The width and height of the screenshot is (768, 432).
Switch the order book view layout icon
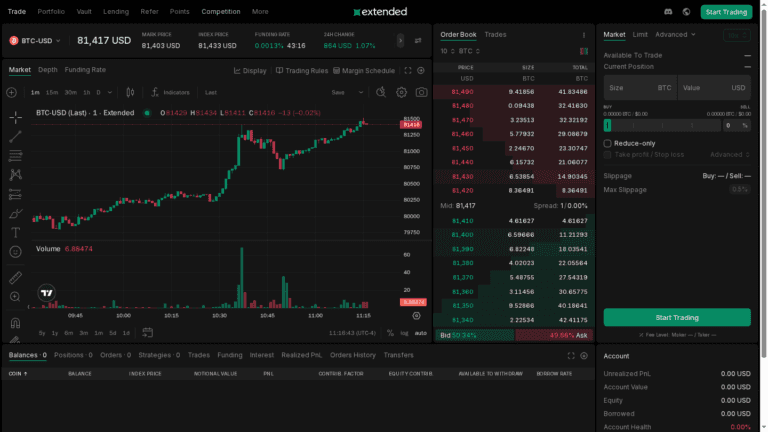[x=584, y=51]
